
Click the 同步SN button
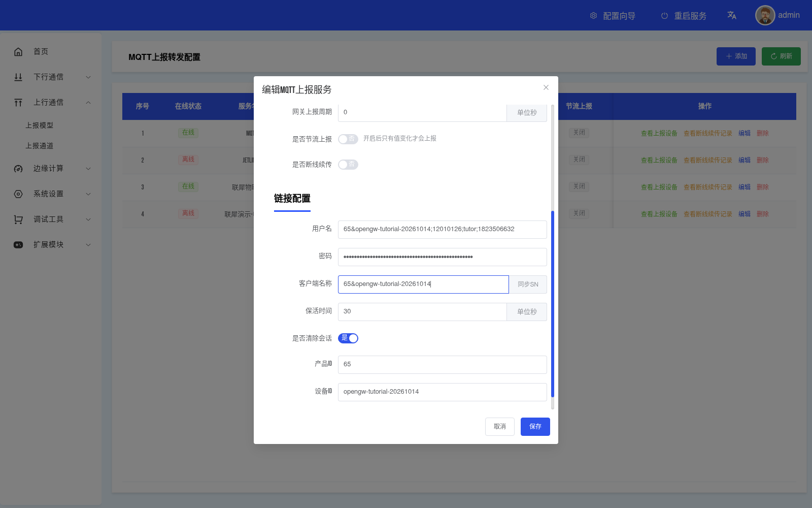pyautogui.click(x=528, y=284)
